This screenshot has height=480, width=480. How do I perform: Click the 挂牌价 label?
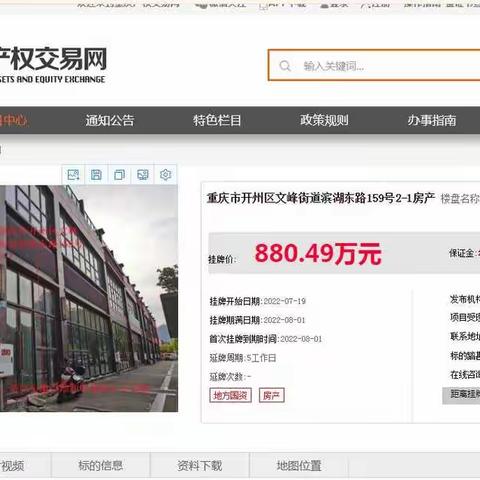[x=222, y=259]
